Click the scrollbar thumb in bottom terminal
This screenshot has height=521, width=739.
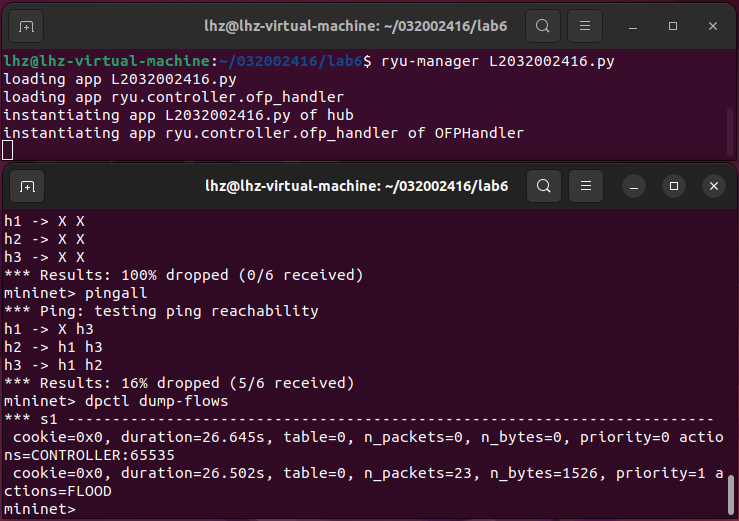click(731, 490)
